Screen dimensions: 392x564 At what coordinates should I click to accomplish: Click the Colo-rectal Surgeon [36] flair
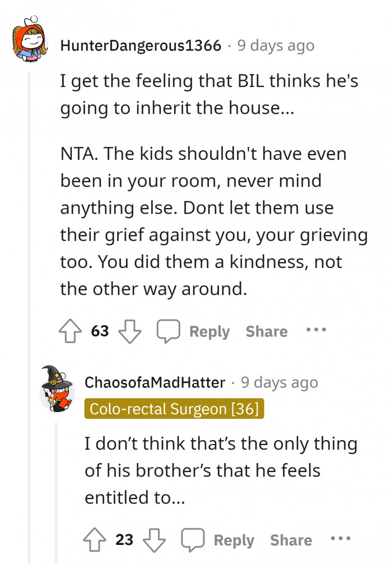pos(174,409)
